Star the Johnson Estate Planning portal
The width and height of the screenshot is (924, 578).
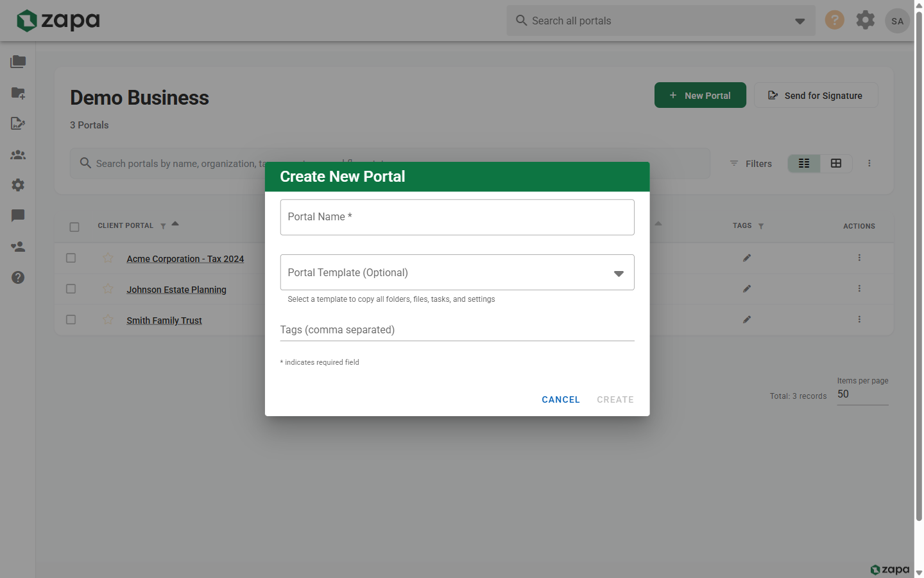(x=108, y=289)
